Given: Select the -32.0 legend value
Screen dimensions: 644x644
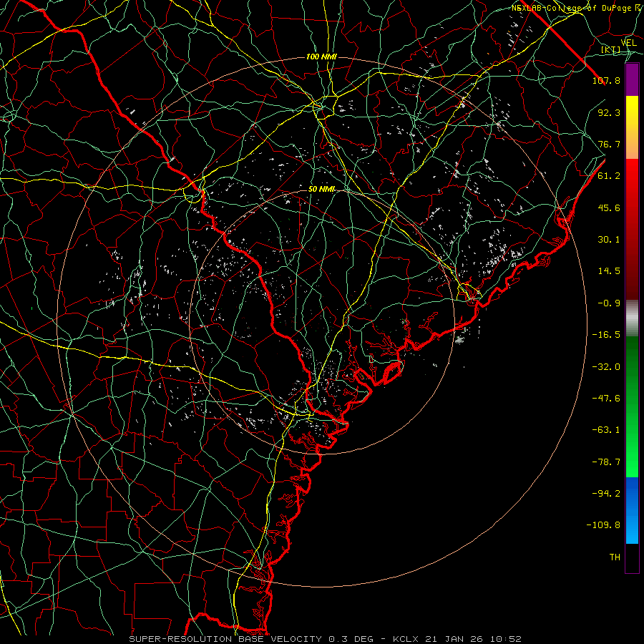Looking at the screenshot, I should click(x=606, y=367).
